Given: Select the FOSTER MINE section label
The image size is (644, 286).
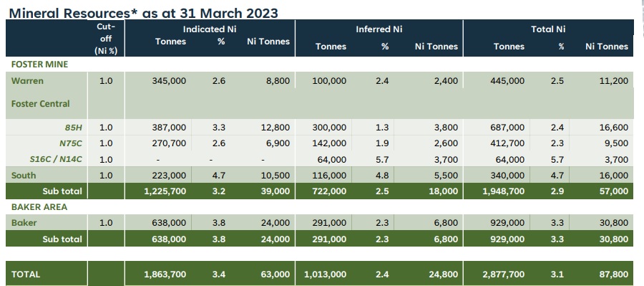Looking at the screenshot, I should (x=39, y=65).
